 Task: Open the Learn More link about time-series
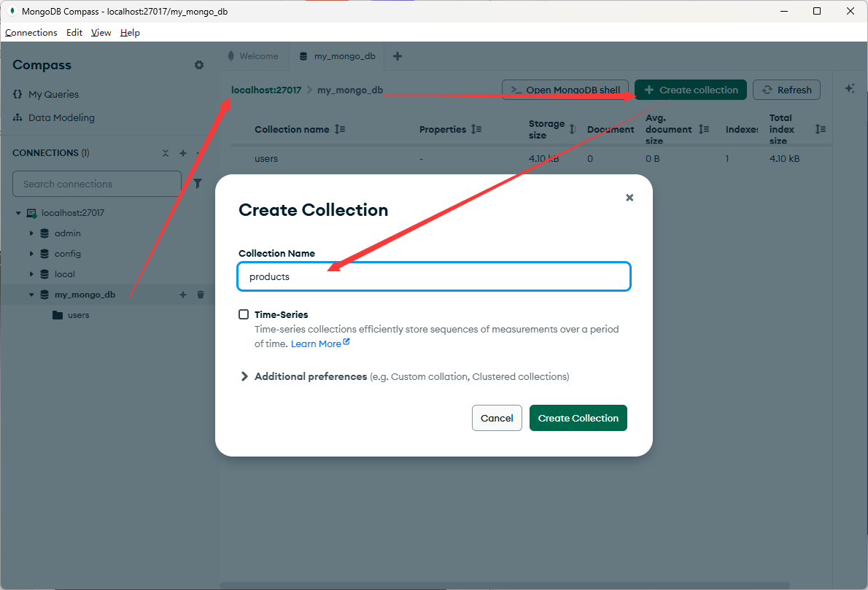(x=316, y=343)
